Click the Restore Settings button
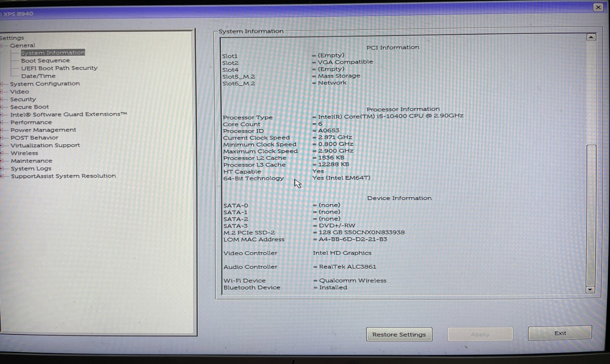 (x=399, y=334)
